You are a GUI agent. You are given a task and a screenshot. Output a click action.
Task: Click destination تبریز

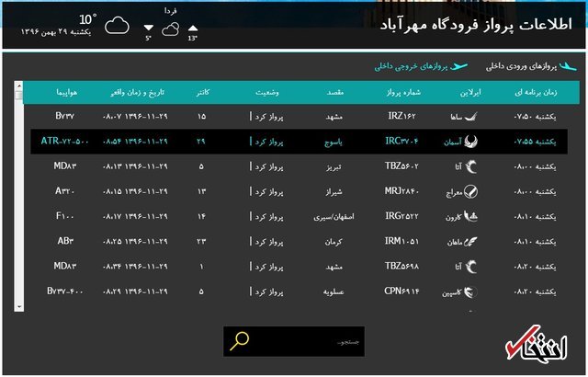coord(334,167)
